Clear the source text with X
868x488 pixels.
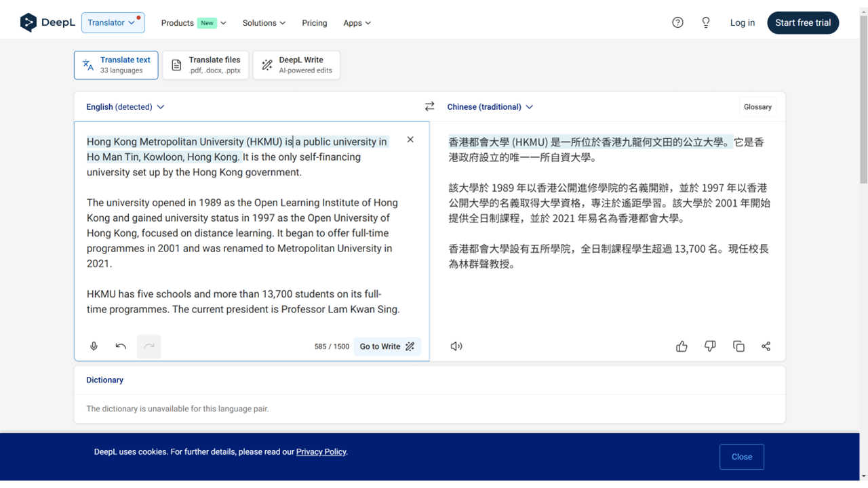click(x=410, y=140)
